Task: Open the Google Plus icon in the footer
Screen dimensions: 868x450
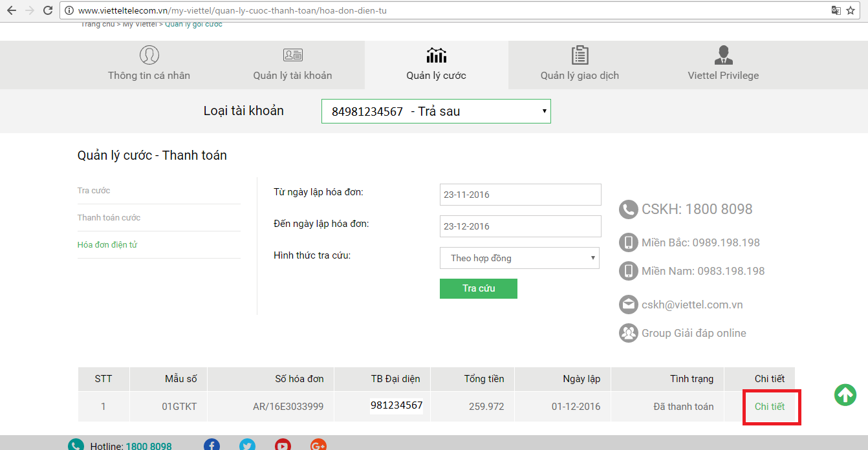Action: (318, 445)
